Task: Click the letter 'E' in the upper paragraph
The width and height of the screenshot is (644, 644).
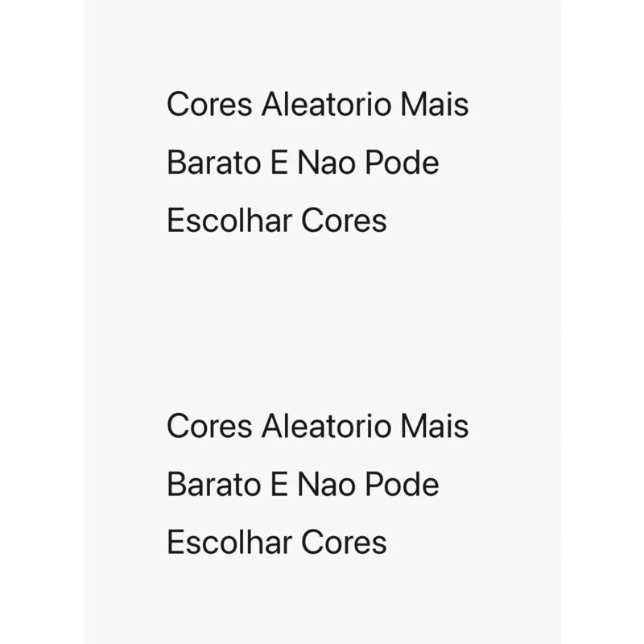Action: coord(273,163)
